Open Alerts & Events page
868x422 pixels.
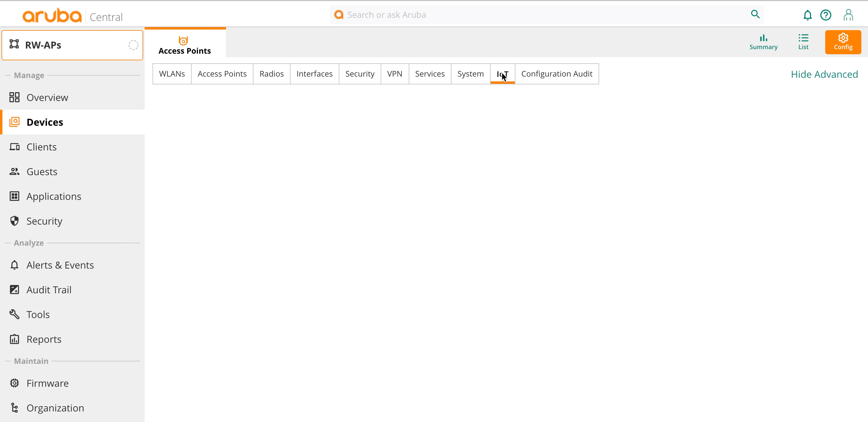click(72, 265)
